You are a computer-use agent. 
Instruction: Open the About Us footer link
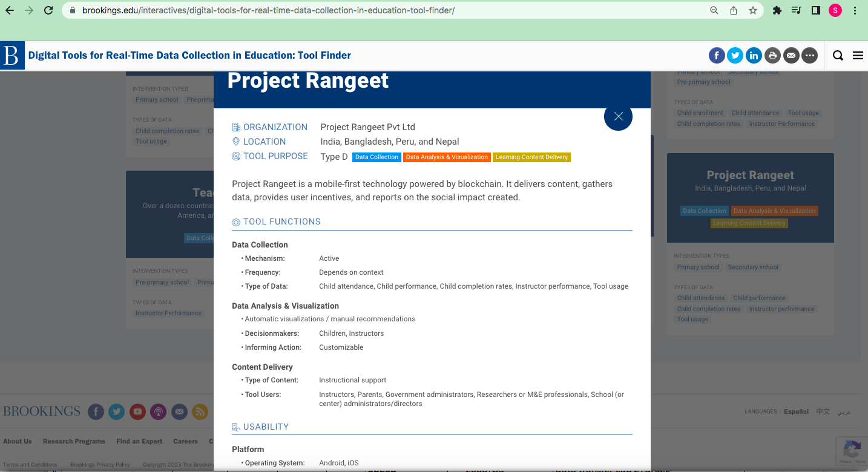pyautogui.click(x=18, y=441)
